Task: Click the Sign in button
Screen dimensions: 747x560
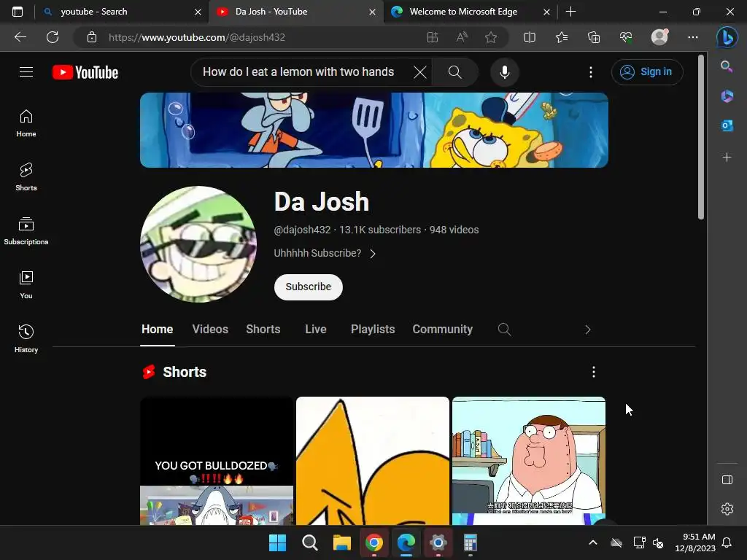Action: point(647,72)
